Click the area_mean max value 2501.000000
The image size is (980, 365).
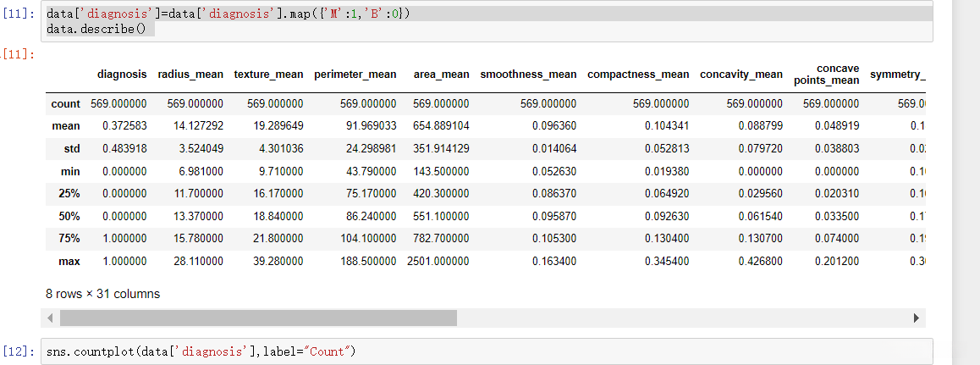(x=438, y=261)
